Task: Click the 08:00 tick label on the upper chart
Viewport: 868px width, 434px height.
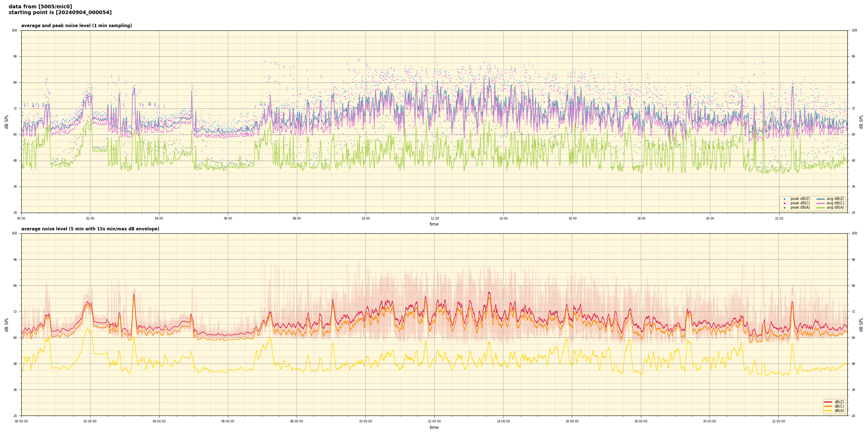Action: (x=297, y=218)
